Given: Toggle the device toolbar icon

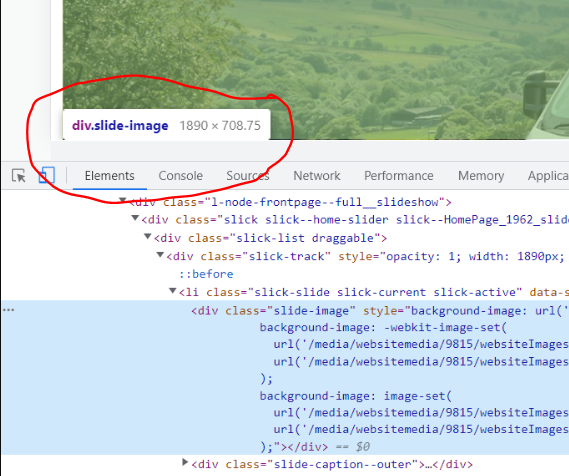Looking at the screenshot, I should click(x=47, y=176).
